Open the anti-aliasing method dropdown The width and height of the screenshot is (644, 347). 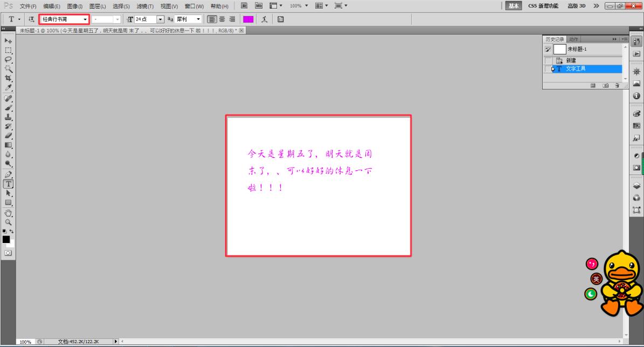(x=198, y=19)
